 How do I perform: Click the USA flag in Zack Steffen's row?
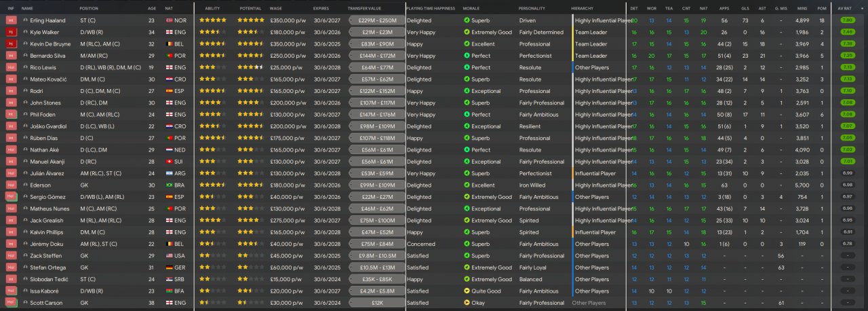pyautogui.click(x=169, y=255)
